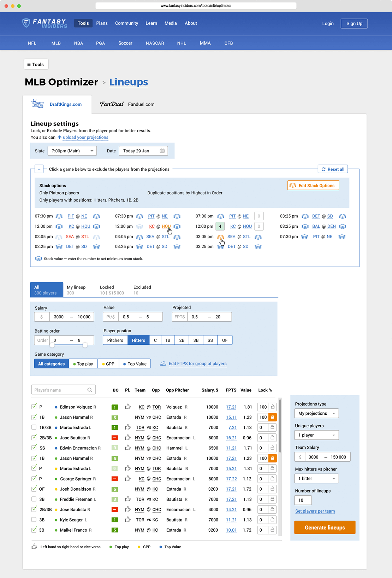Click red minus badge on George Springer row
Viewport: 392px width, 578px height.
pos(115,479)
